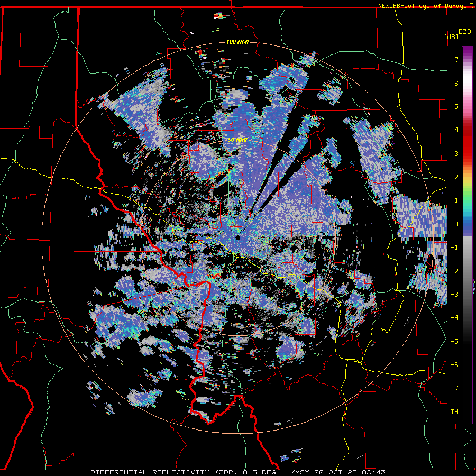Click the -7 value on color scale

coord(454,388)
